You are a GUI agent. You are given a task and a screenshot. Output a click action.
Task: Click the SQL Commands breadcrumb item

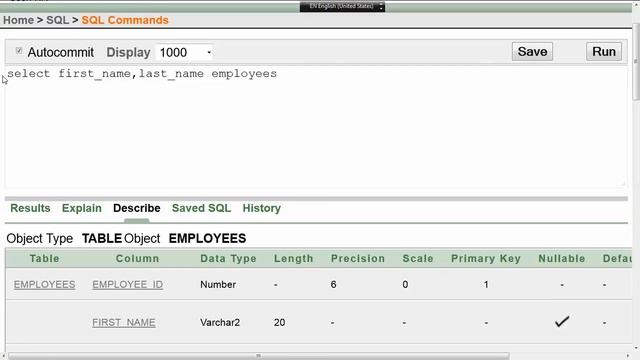tap(125, 20)
